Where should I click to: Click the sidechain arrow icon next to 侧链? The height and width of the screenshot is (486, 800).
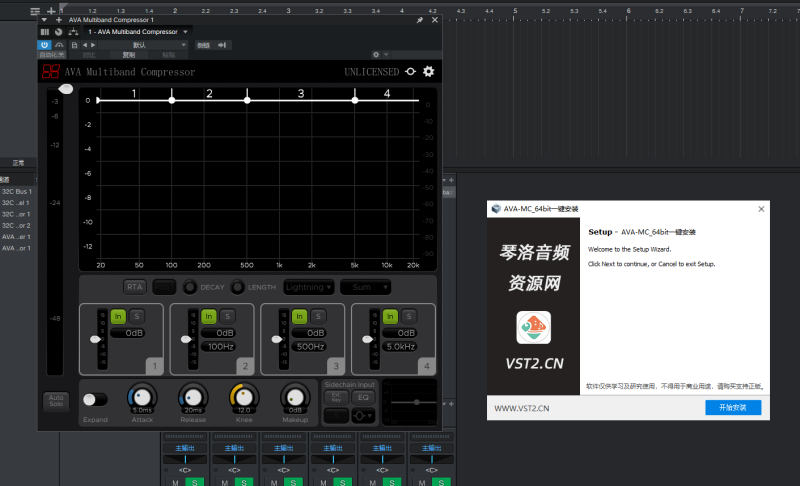click(222, 45)
